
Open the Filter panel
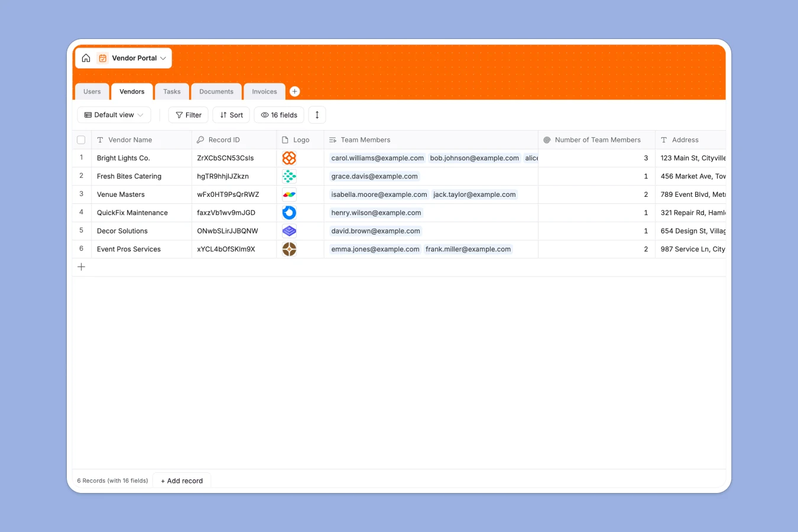[x=188, y=115]
